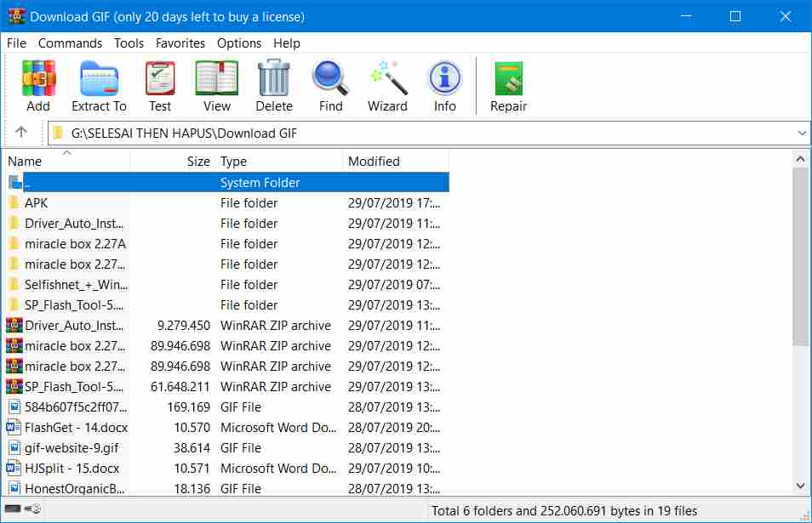
Task: Click the SP_Flash_Tool ZIP archive icon
Action: click(x=14, y=386)
